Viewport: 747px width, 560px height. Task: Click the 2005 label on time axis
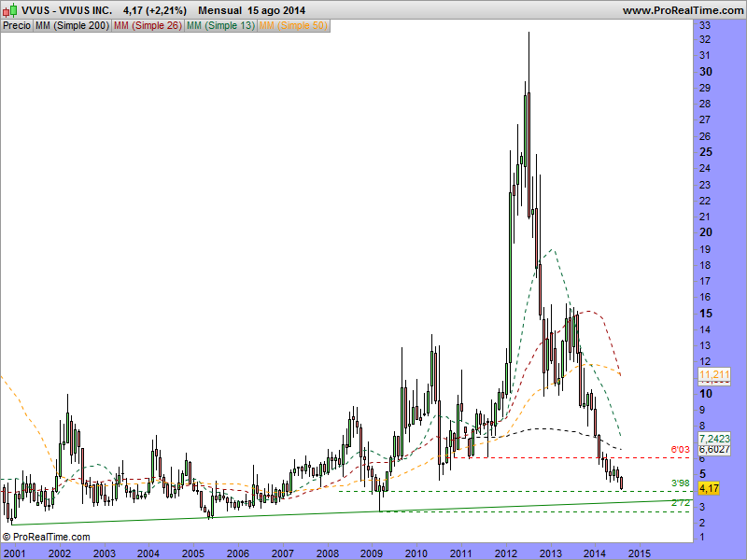[x=193, y=553]
